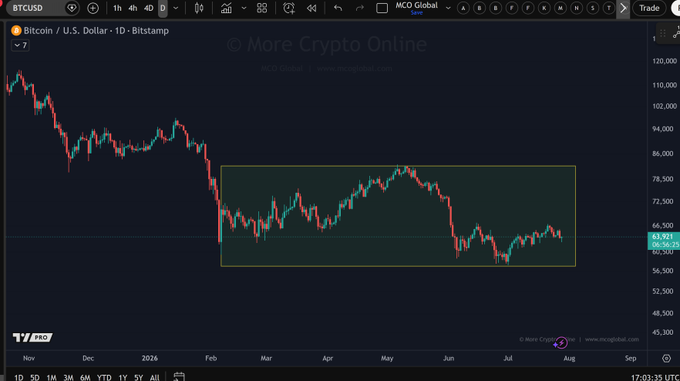Viewport: 680px width, 381px height.
Task: Click the drag handle dots icon at top right
Action: (x=663, y=33)
